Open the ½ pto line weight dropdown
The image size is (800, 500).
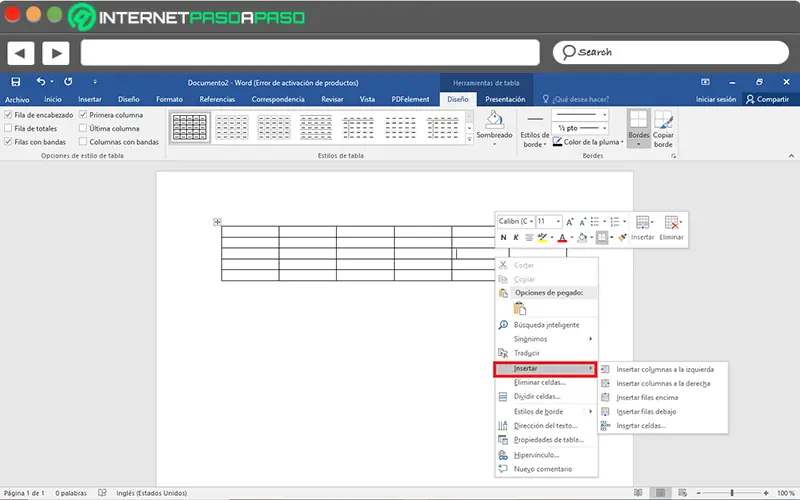click(605, 128)
